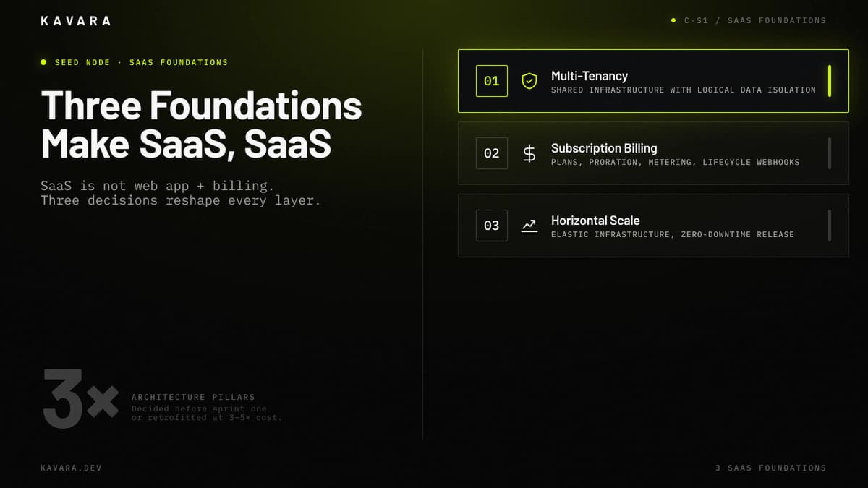Click the 'ARCHITECTURE PILLARS' label
Viewport: 868px width, 488px height.
click(193, 397)
